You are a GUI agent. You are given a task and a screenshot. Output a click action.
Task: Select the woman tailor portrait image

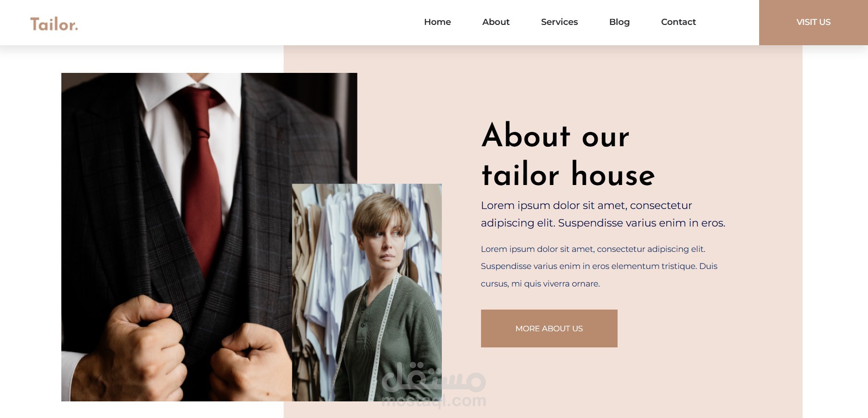pyautogui.click(x=367, y=293)
